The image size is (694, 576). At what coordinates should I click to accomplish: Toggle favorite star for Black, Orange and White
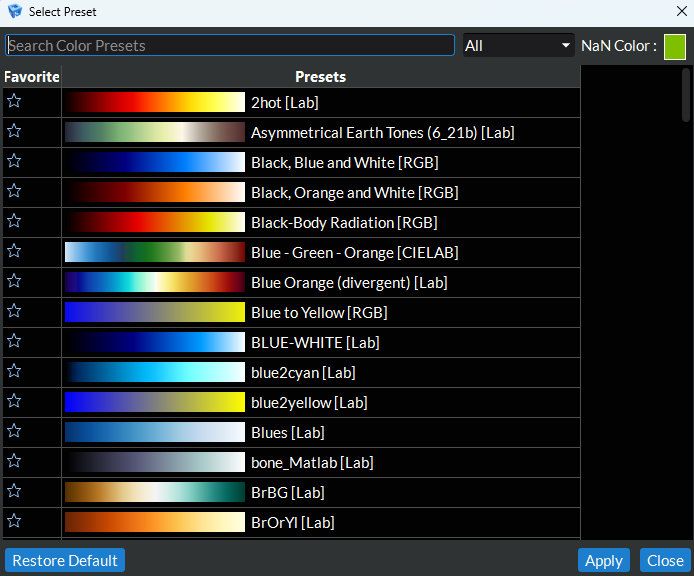tap(14, 191)
